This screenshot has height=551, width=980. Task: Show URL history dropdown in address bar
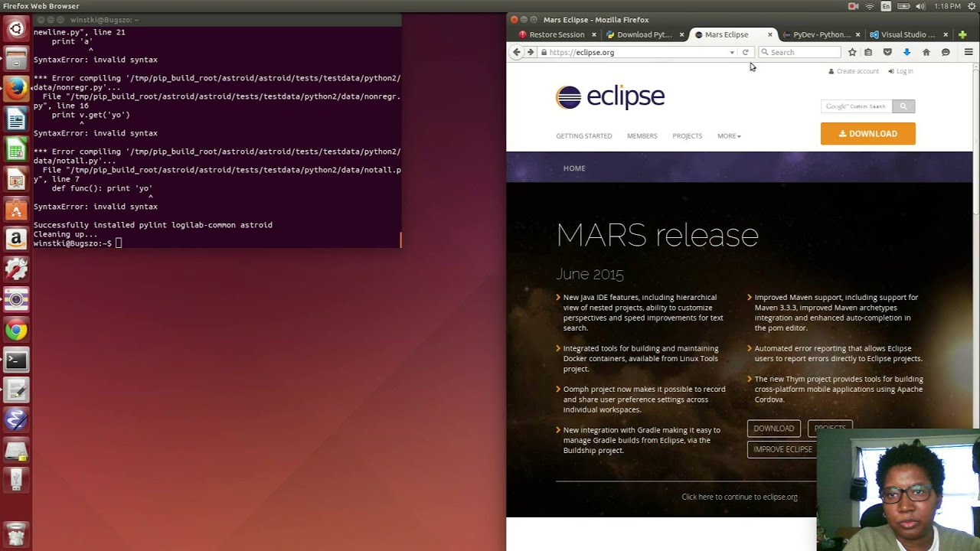pos(732,52)
